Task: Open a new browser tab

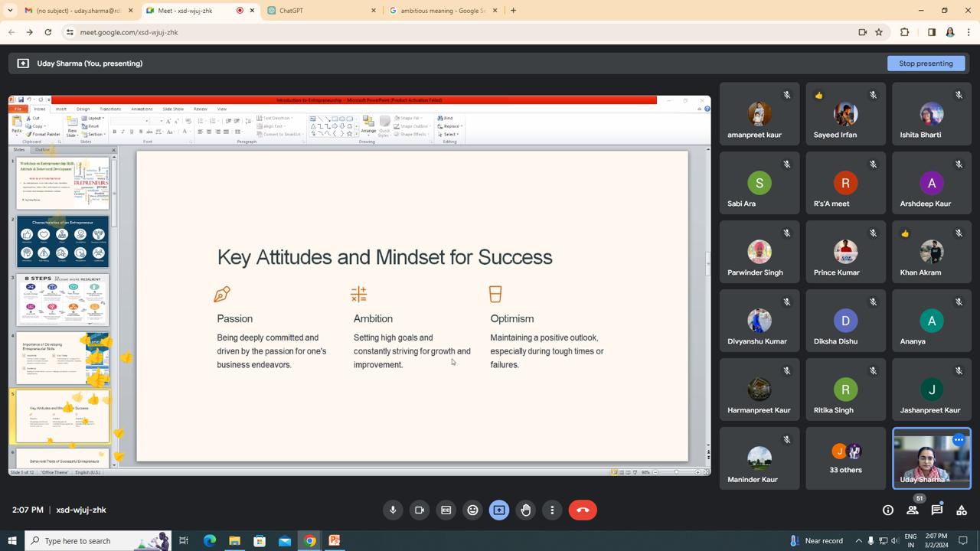Action: tap(513, 11)
